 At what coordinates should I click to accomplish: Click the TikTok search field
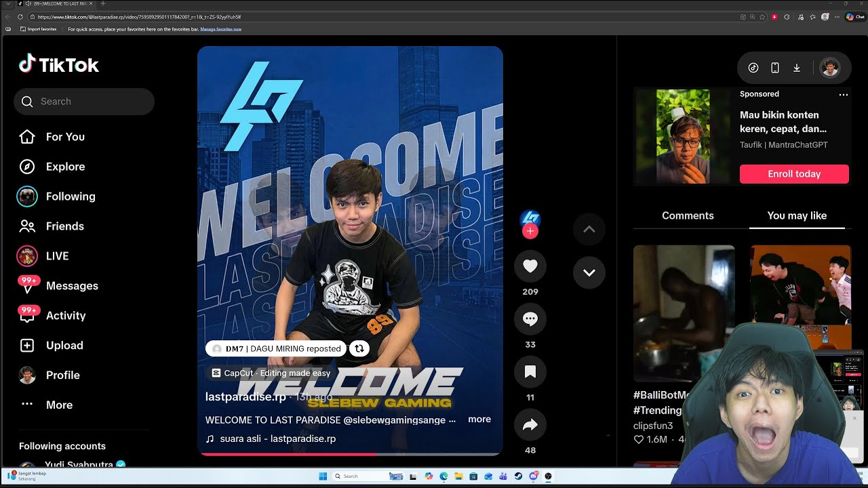(84, 102)
